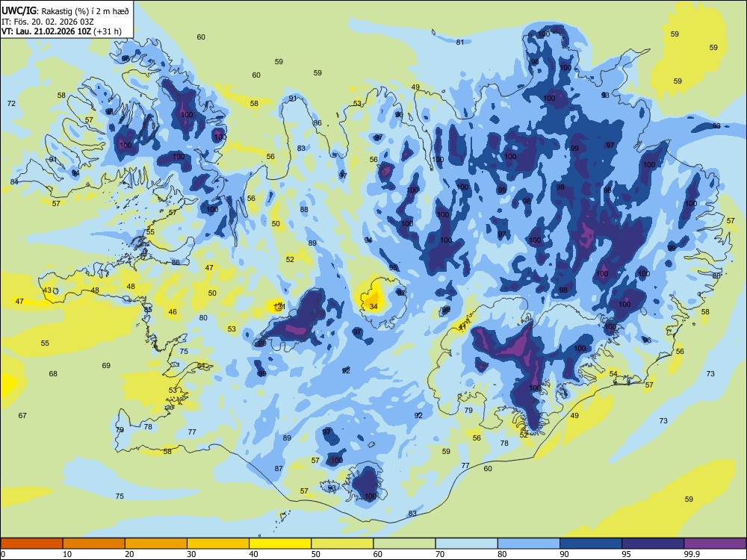Select the '67' value over the southwest sea
The image size is (747, 560).
click(22, 416)
